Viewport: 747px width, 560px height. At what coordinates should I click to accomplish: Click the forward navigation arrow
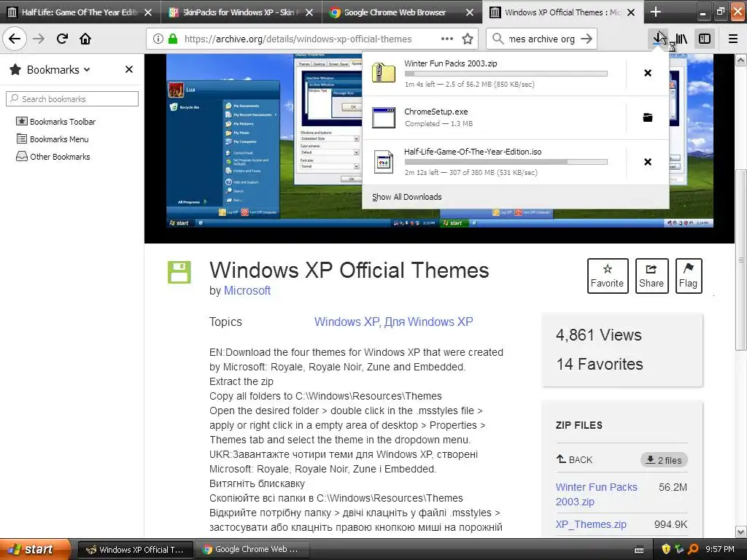click(39, 39)
